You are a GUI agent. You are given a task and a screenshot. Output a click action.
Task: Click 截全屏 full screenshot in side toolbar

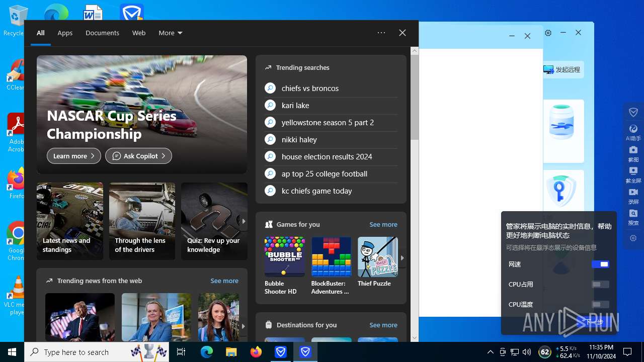[x=633, y=175]
